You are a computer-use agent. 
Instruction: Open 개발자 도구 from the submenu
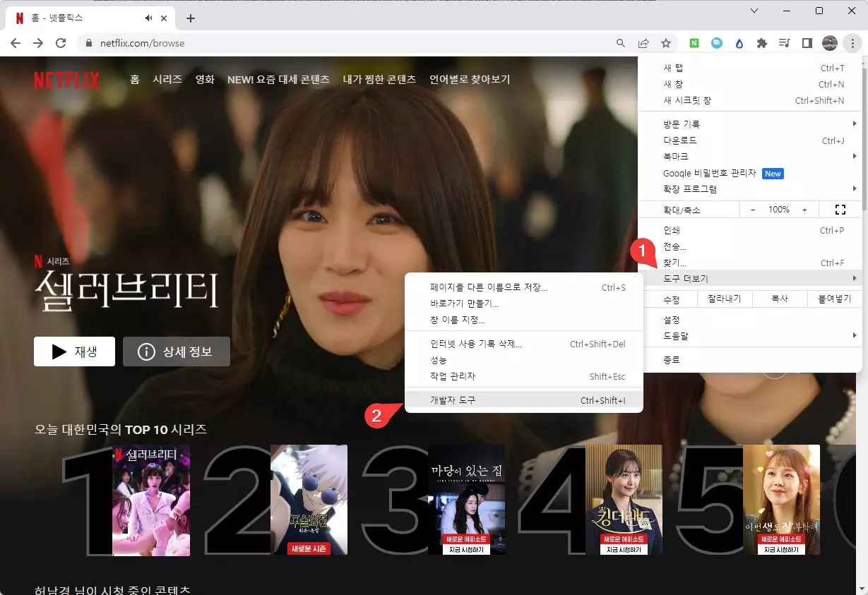click(523, 400)
